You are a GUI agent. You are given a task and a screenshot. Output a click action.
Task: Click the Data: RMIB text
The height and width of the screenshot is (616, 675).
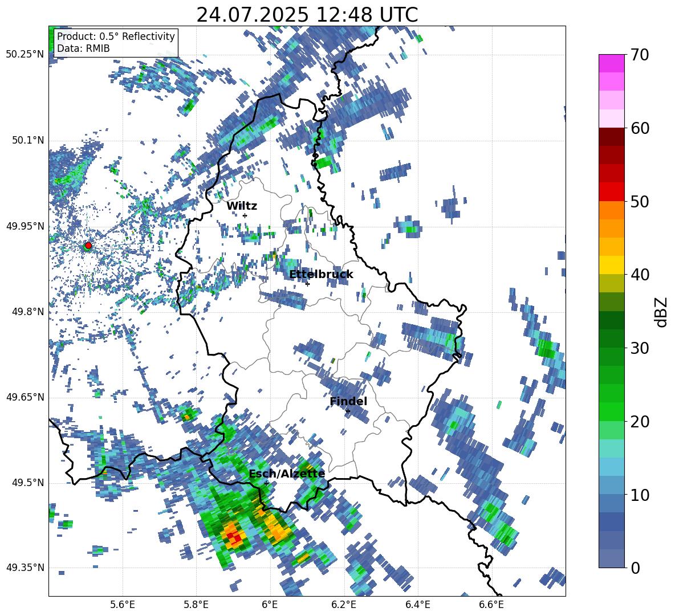click(x=83, y=48)
